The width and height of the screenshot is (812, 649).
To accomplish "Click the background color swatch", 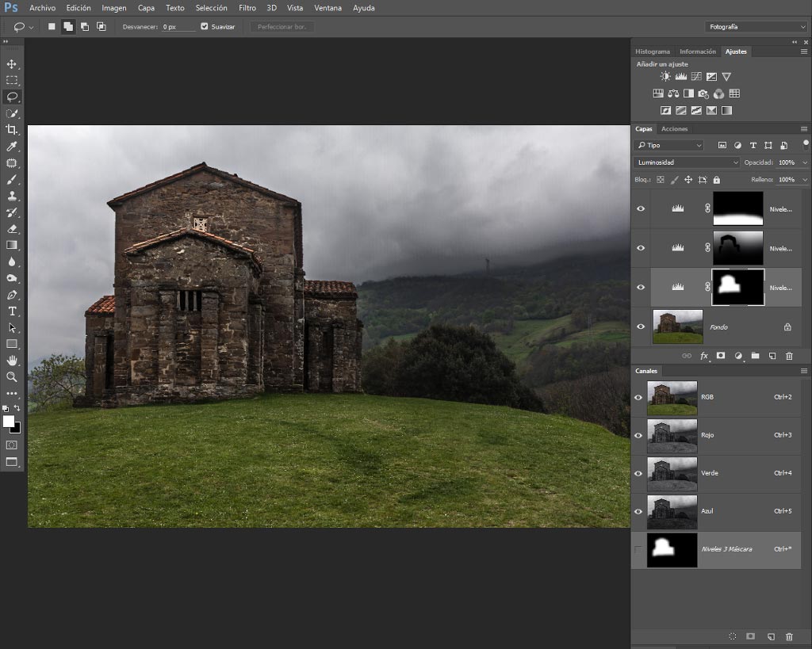I will point(17,429).
